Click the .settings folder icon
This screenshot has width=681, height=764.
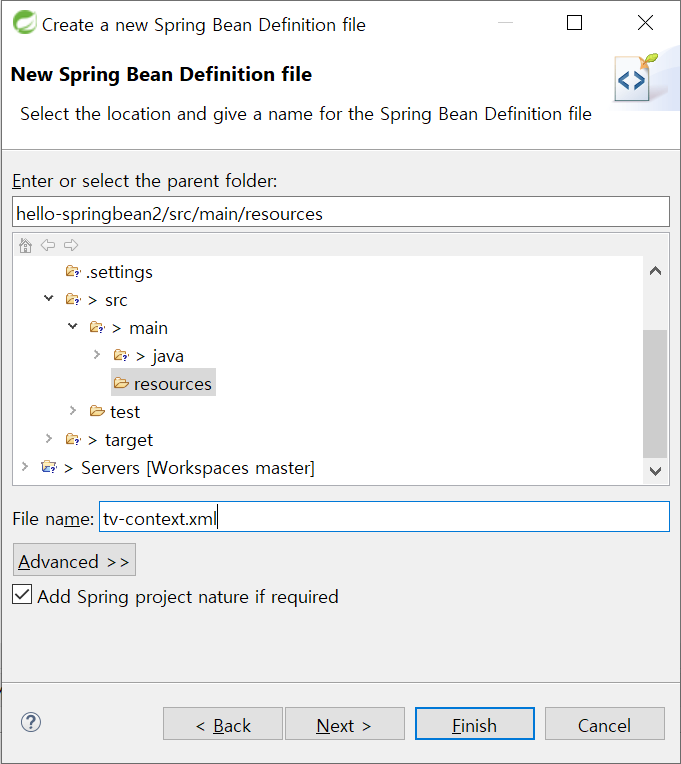coord(73,271)
